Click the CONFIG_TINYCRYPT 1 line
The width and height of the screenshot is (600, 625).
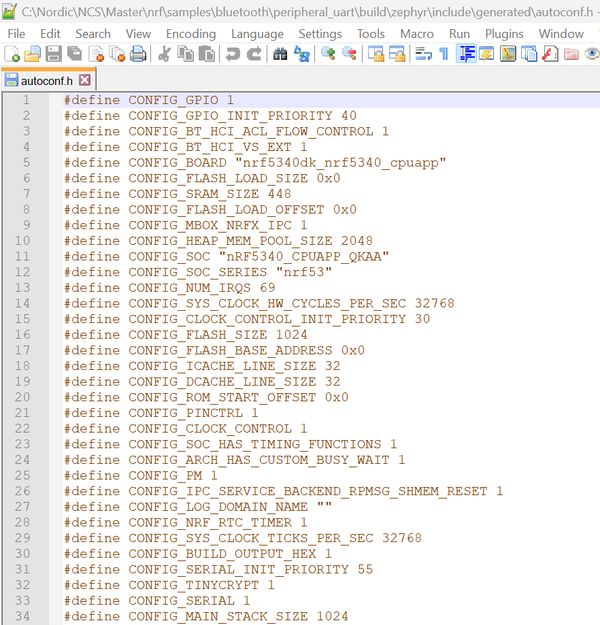(169, 585)
